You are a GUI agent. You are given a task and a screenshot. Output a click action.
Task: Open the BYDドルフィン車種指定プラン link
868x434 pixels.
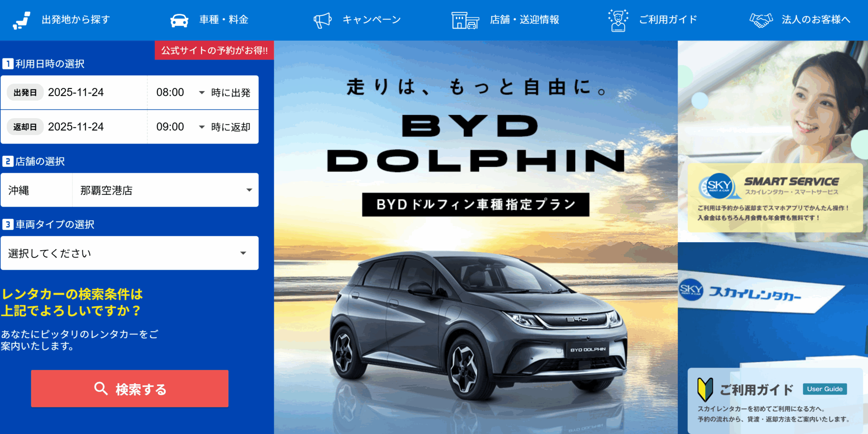pos(476,205)
